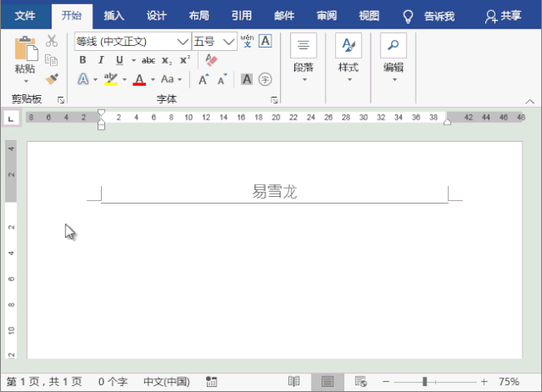The width and height of the screenshot is (542, 392).
Task: Click the zoom slider in status bar
Action: [424, 382]
